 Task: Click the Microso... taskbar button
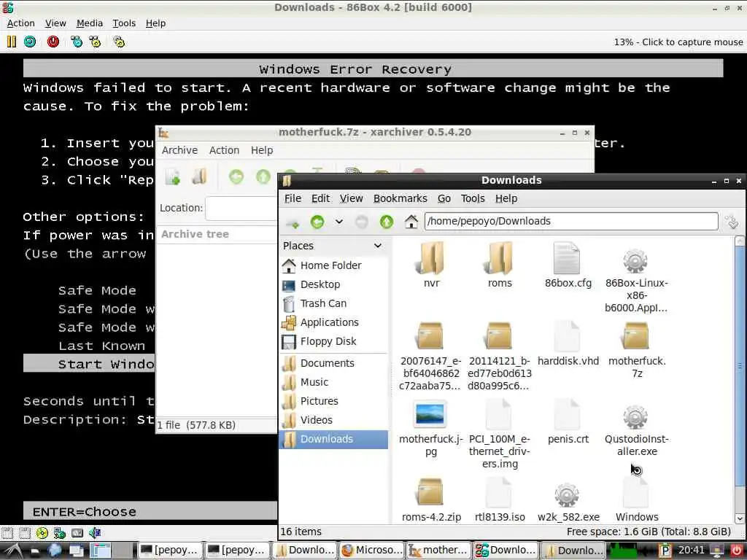(371, 551)
